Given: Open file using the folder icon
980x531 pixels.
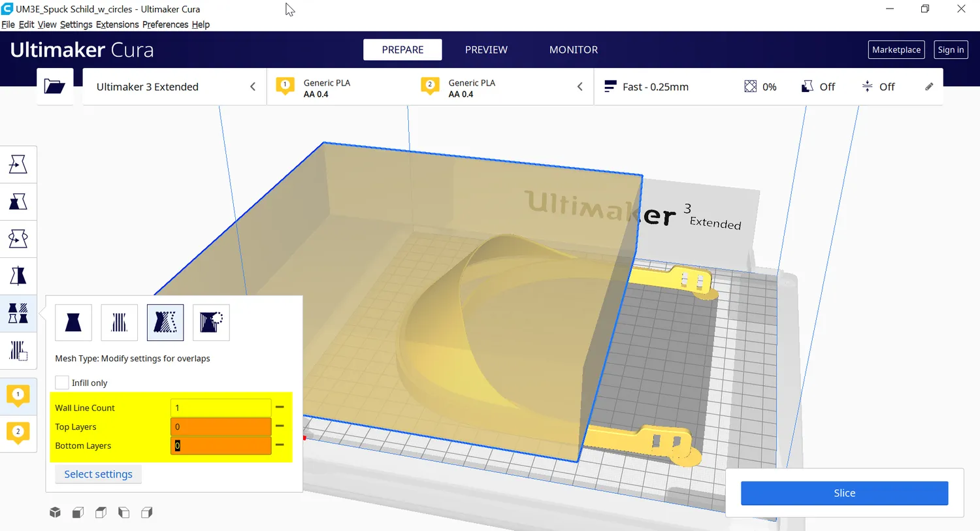Looking at the screenshot, I should (x=55, y=86).
